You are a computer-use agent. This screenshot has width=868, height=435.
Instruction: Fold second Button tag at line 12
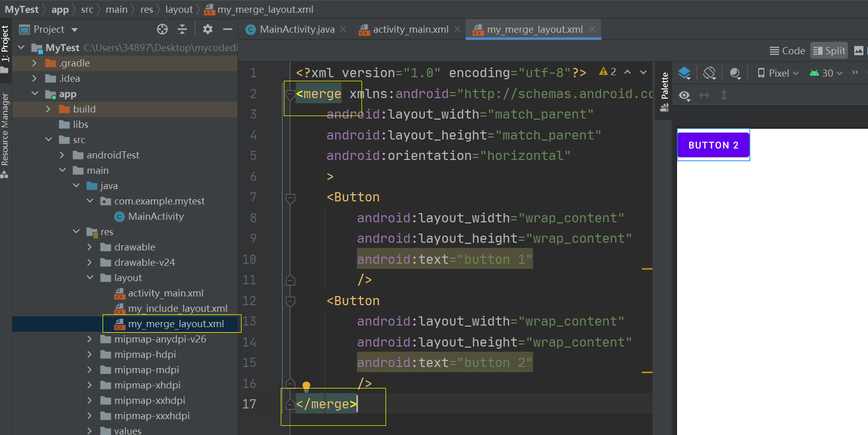291,301
